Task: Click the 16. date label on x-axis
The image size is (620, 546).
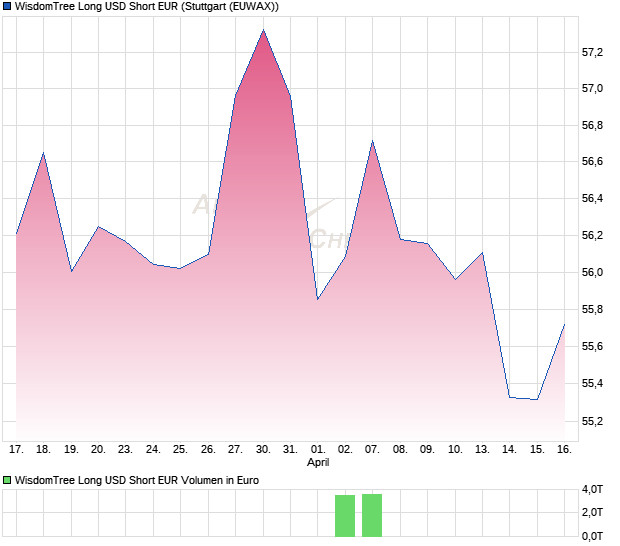Action: (x=564, y=449)
